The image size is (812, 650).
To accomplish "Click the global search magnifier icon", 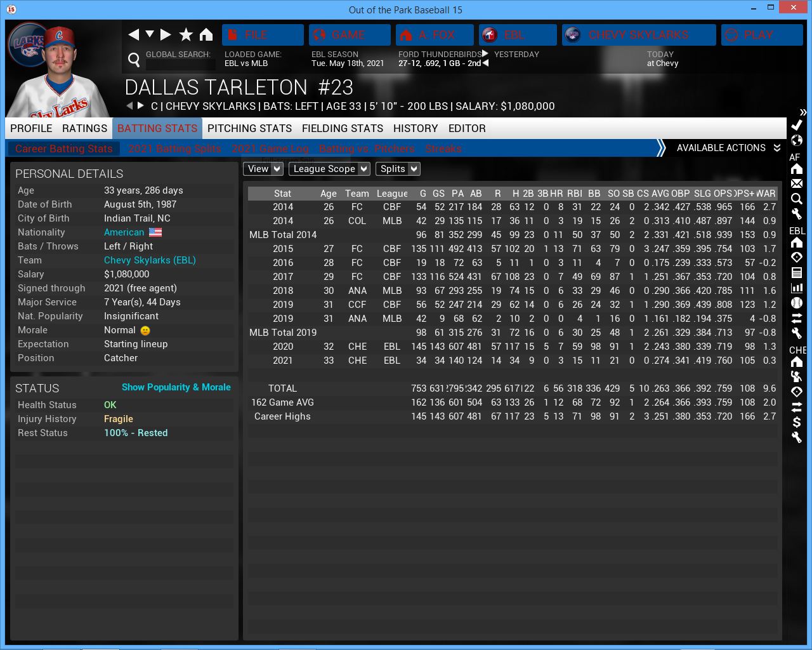I will (x=134, y=60).
